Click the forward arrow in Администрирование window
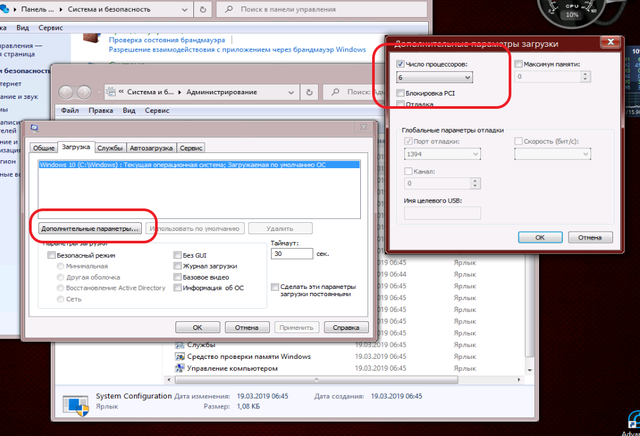This screenshot has height=436, width=640. (84, 93)
